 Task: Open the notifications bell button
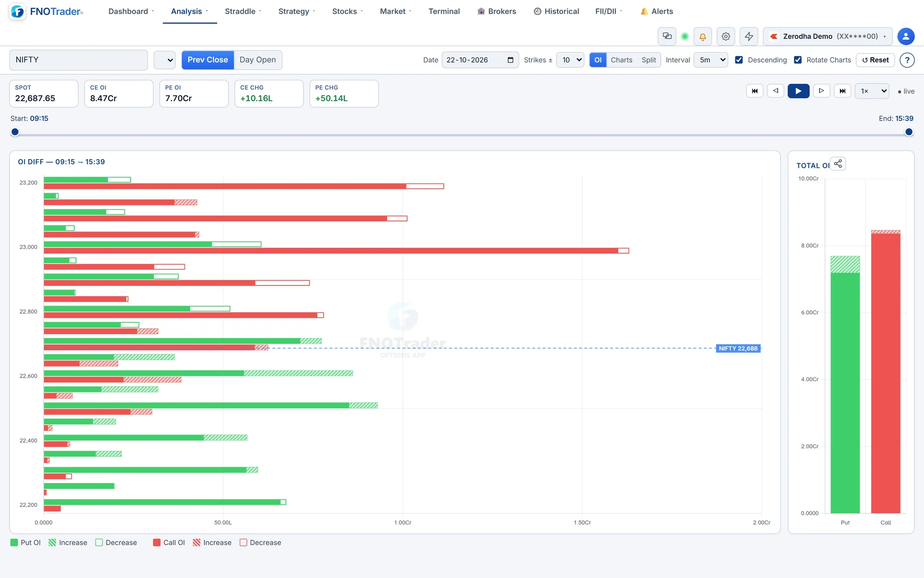703,36
